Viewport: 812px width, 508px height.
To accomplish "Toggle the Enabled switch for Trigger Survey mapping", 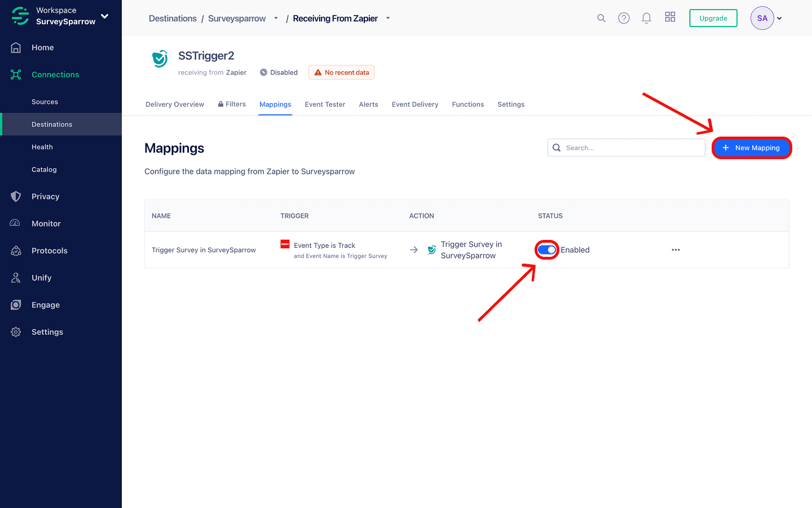I will (x=547, y=249).
